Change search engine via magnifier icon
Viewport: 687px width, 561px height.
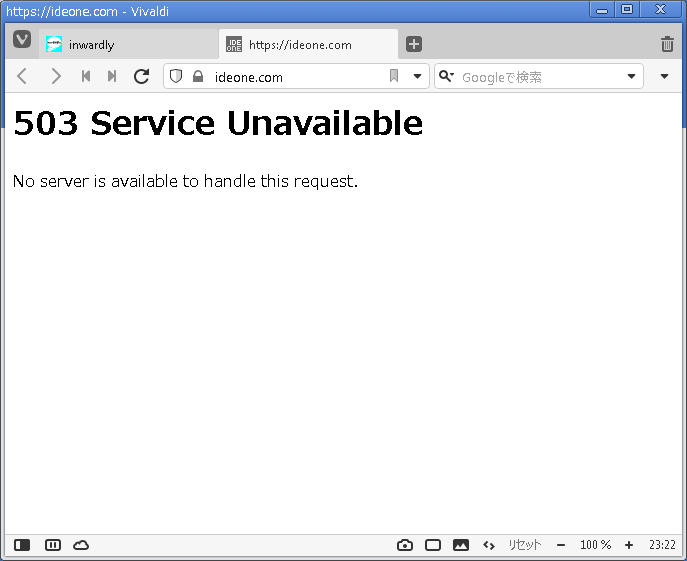[446, 76]
